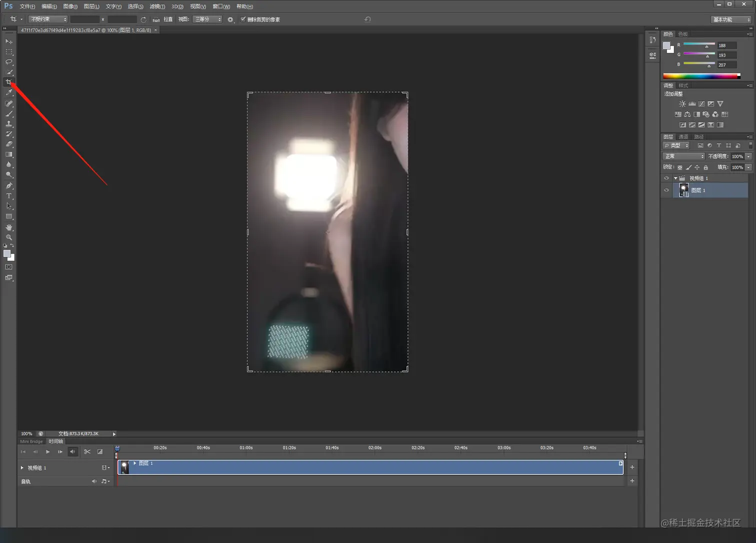The height and width of the screenshot is (543, 756).
Task: Toggle lock all padlock icon
Action: pos(706,167)
